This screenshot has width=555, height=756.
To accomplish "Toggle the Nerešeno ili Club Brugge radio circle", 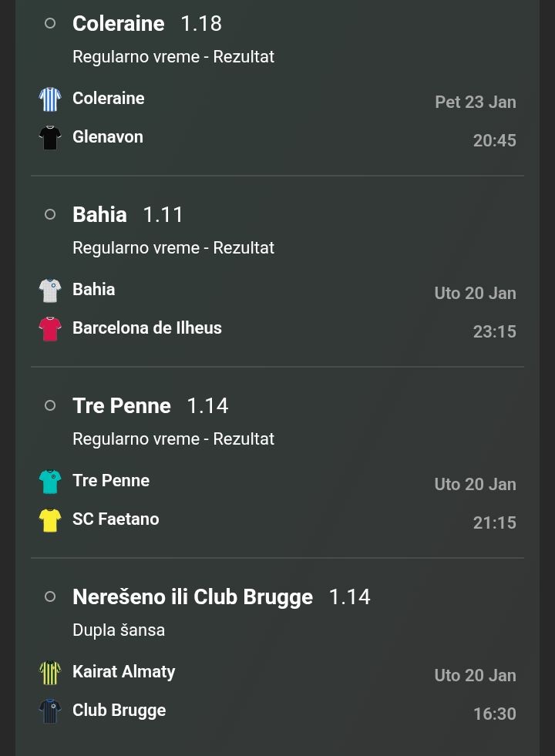I will (50, 597).
